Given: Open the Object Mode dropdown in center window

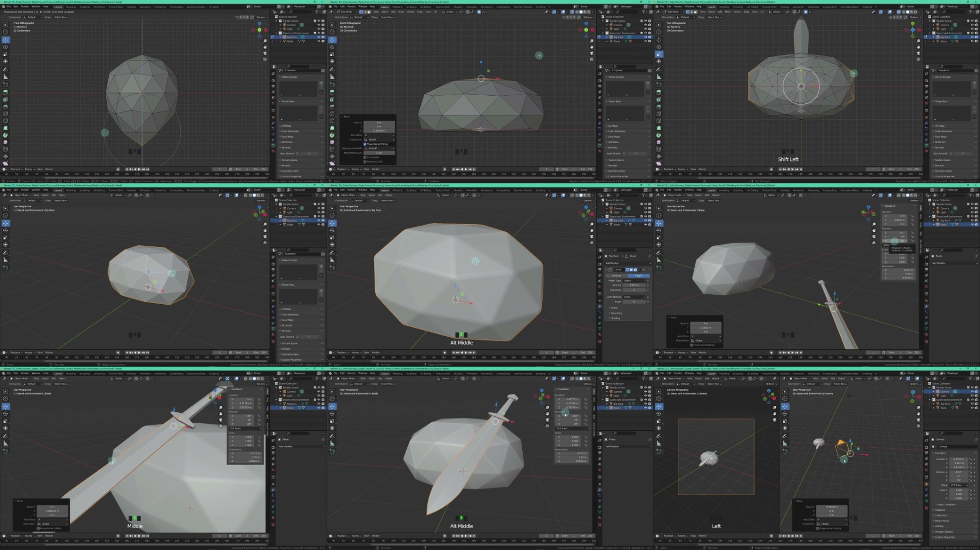Looking at the screenshot, I should point(348,195).
